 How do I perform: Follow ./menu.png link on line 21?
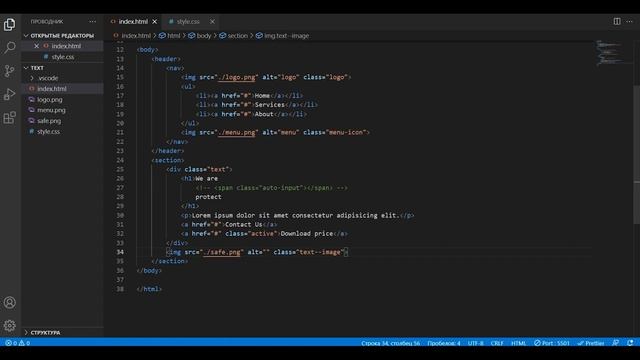237,132
